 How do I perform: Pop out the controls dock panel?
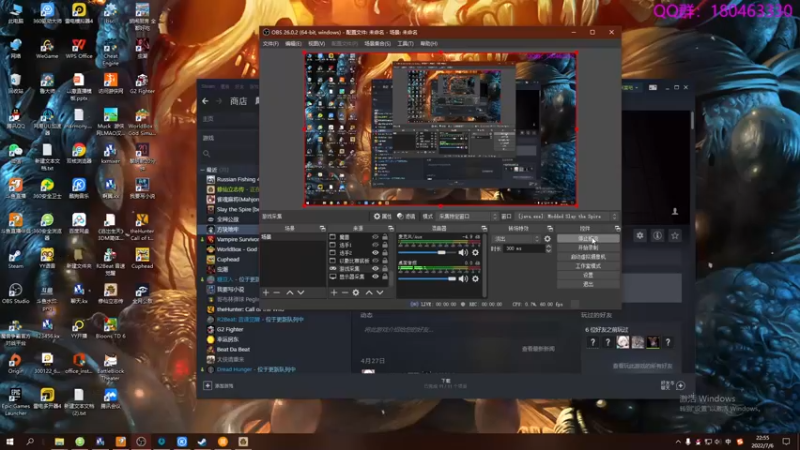(x=617, y=228)
